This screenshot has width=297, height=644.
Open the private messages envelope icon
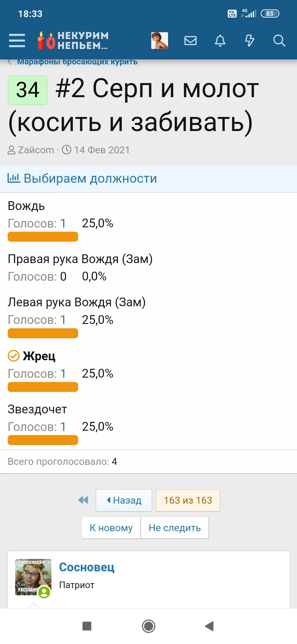(x=190, y=41)
